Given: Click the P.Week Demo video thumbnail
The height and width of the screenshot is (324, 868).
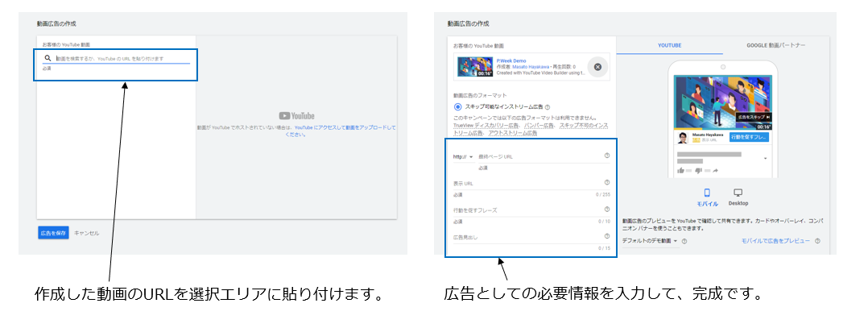Looking at the screenshot, I should click(x=474, y=67).
